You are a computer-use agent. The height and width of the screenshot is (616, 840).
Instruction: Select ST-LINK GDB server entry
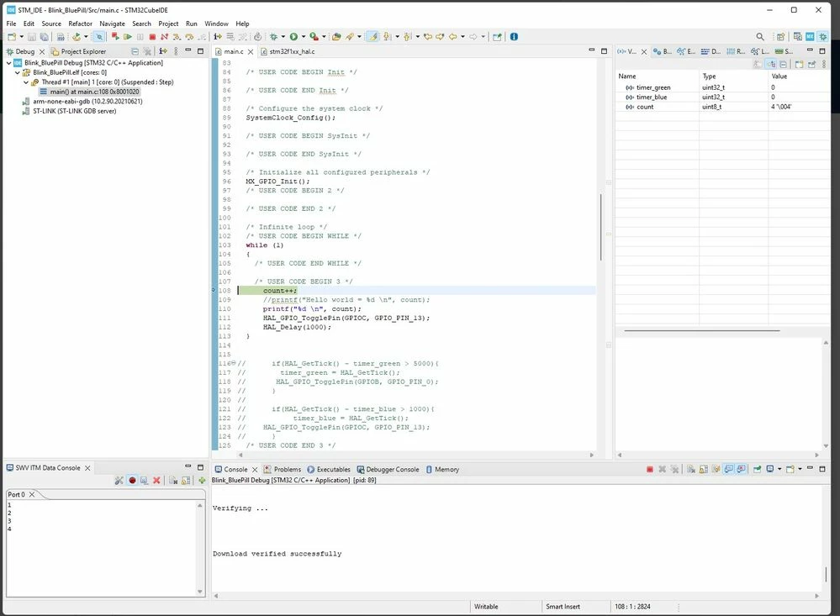pos(69,111)
